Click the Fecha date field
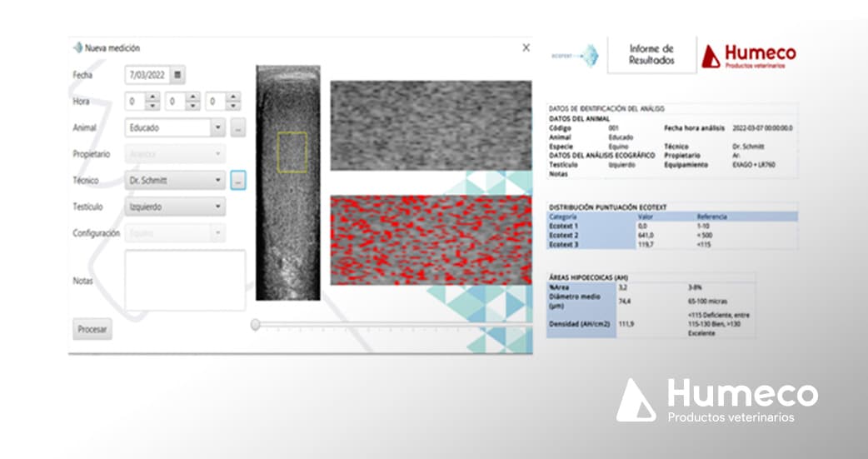This screenshot has height=459, width=868. (x=147, y=75)
